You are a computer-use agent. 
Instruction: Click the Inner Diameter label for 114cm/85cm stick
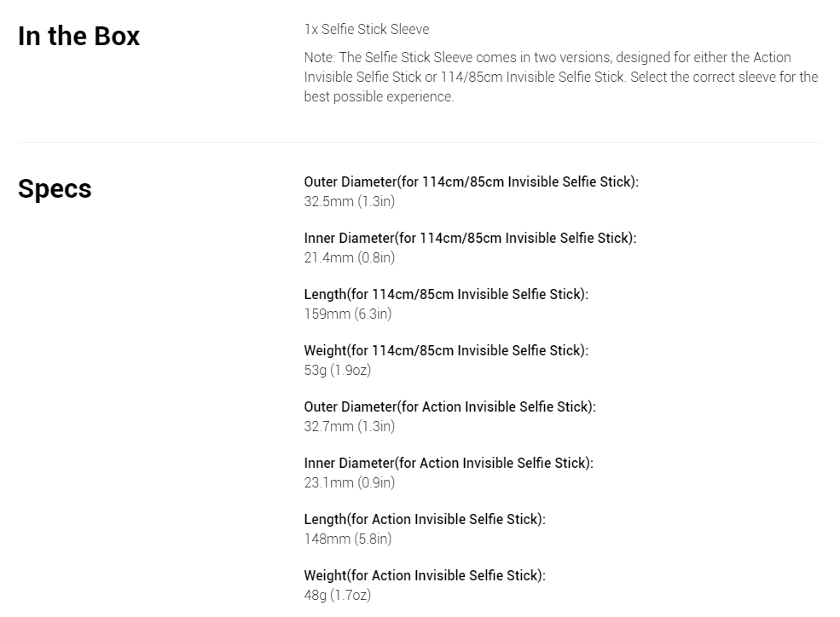click(471, 238)
